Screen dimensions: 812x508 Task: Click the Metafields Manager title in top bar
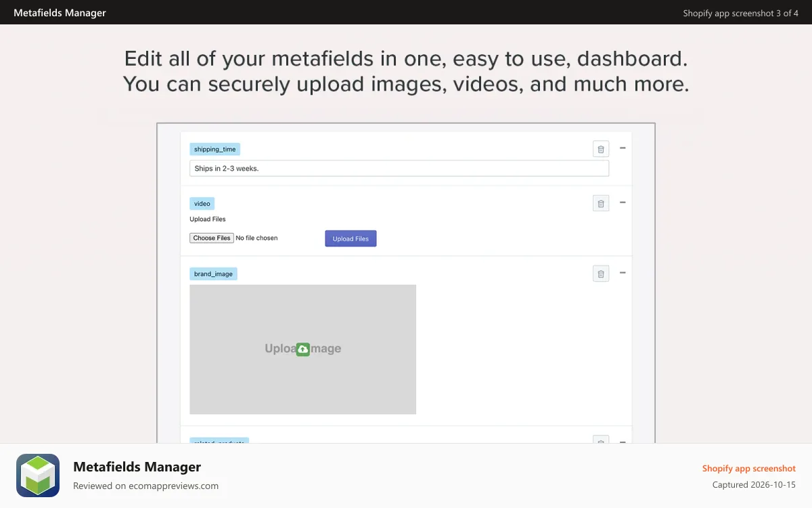pos(60,13)
